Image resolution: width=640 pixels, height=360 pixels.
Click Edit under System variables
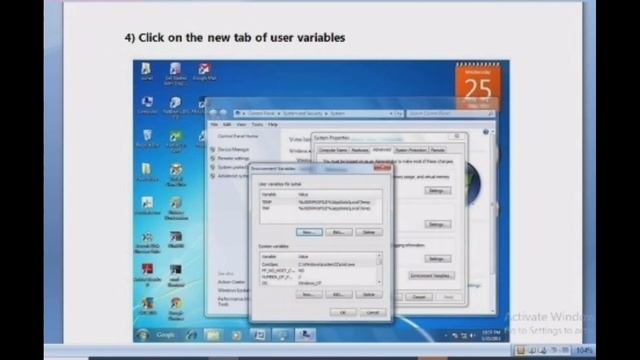click(339, 294)
